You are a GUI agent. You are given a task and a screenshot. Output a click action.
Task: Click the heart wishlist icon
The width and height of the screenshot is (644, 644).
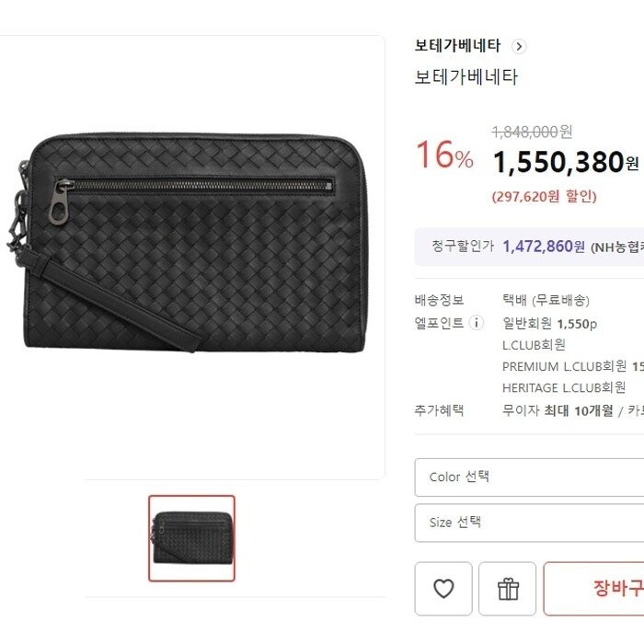[x=443, y=589]
